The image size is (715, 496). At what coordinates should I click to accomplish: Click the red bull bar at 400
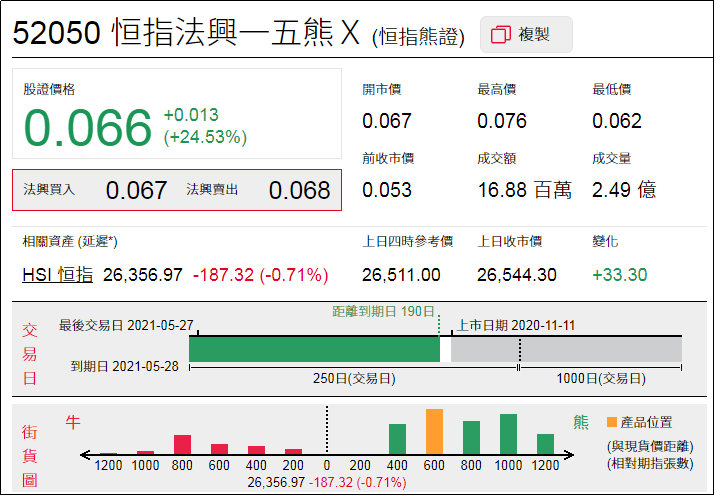coord(256,450)
